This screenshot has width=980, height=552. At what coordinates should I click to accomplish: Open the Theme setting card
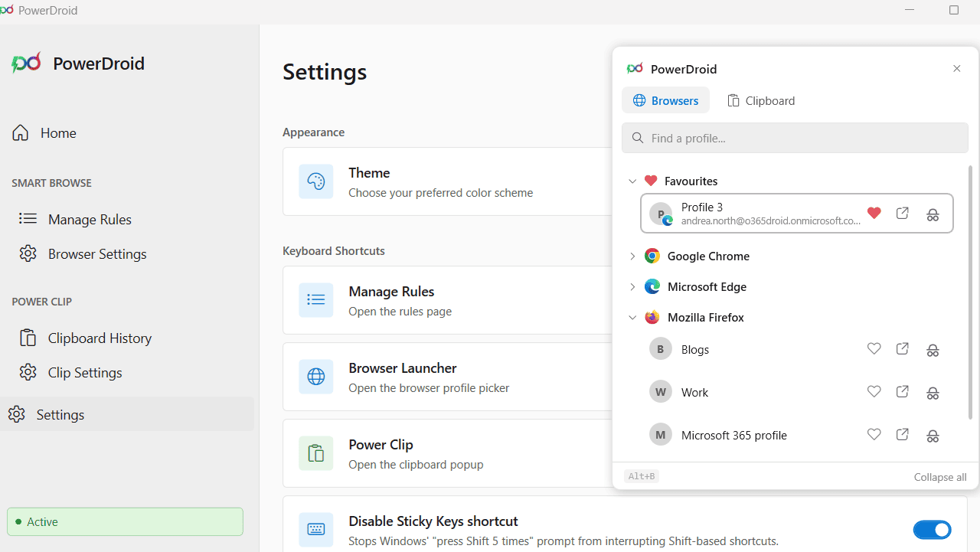coord(448,181)
